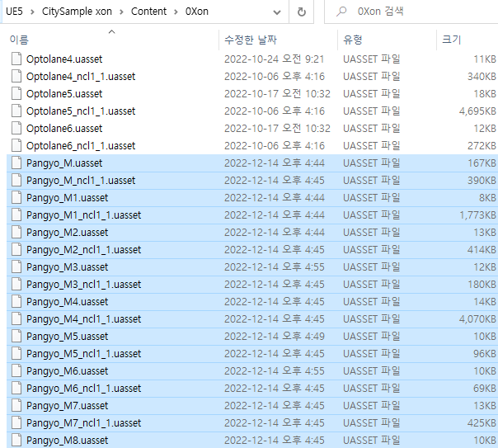Click date 2022-10-24 오전 9:21
This screenshot has width=498, height=448.
tap(274, 59)
